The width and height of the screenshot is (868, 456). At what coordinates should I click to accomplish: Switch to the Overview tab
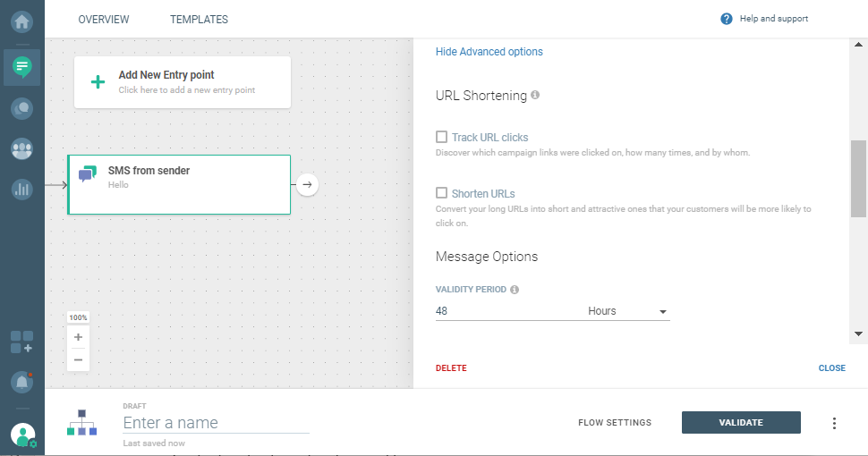[104, 20]
